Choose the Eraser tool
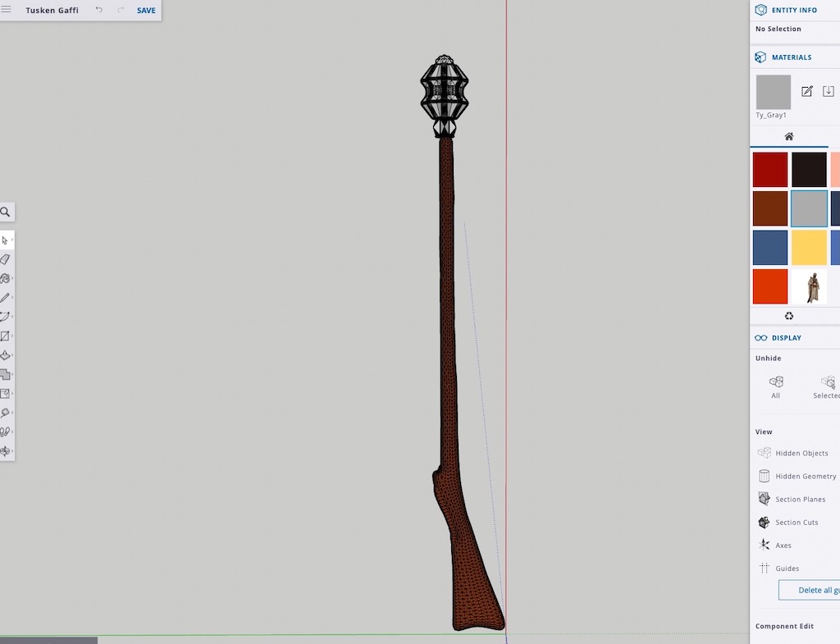 pos(6,259)
